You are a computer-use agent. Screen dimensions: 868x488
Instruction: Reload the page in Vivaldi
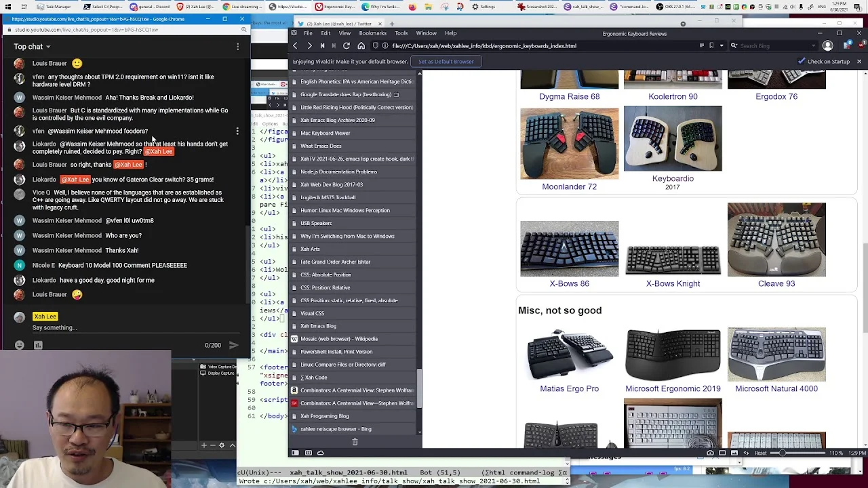point(347,46)
